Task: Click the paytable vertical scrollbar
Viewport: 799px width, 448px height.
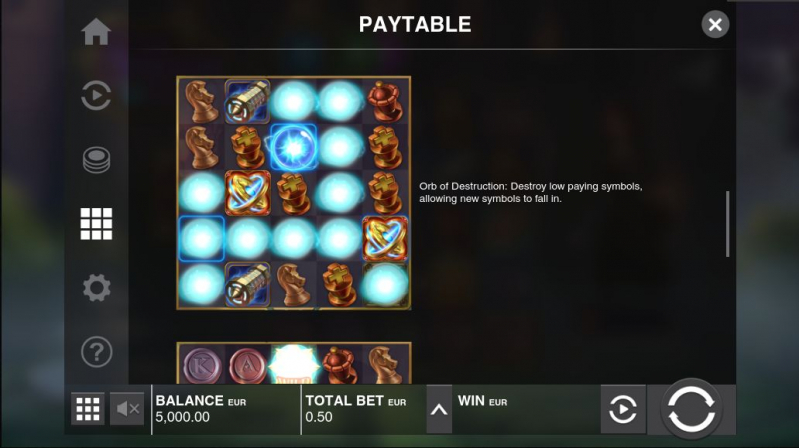Action: (x=727, y=224)
